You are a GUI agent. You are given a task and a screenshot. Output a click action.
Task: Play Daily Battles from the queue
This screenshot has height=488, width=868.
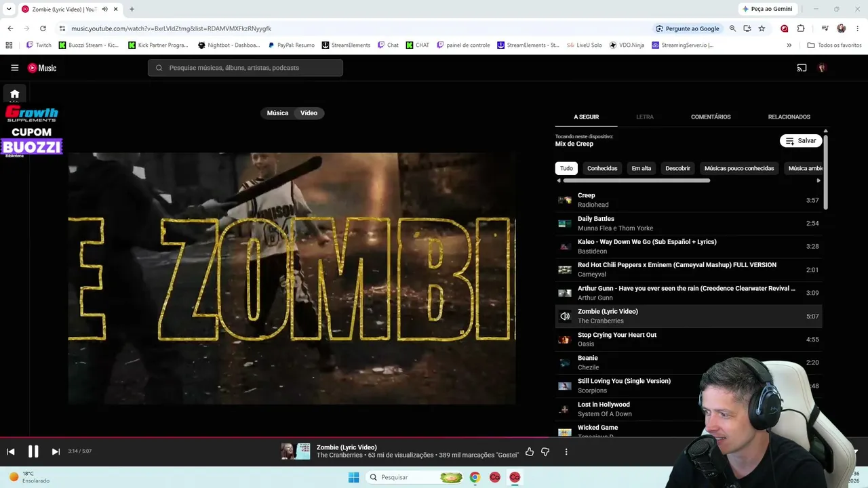pos(688,223)
